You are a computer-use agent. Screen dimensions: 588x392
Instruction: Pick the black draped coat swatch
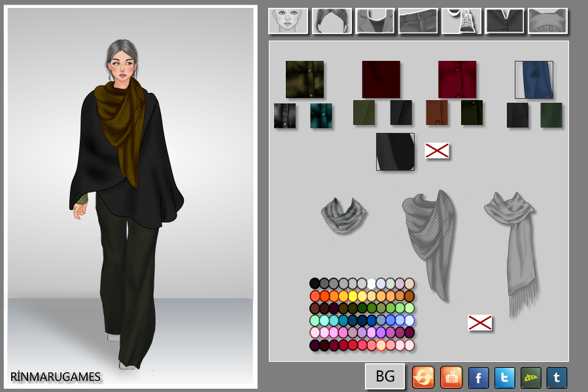pyautogui.click(x=517, y=115)
